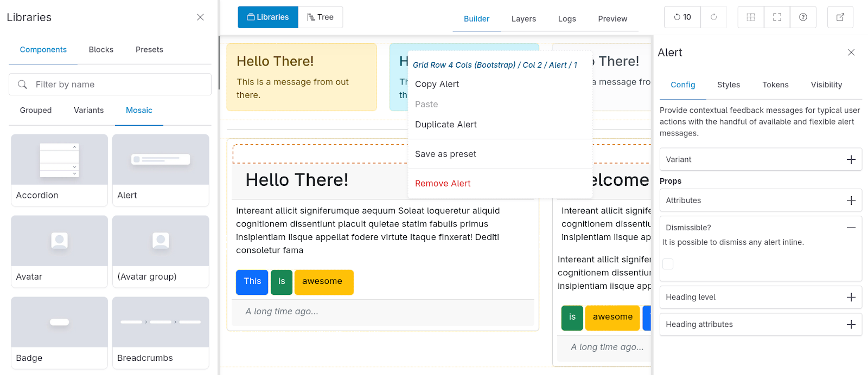Expand the Variant section
The height and width of the screenshot is (375, 868).
tap(761, 159)
